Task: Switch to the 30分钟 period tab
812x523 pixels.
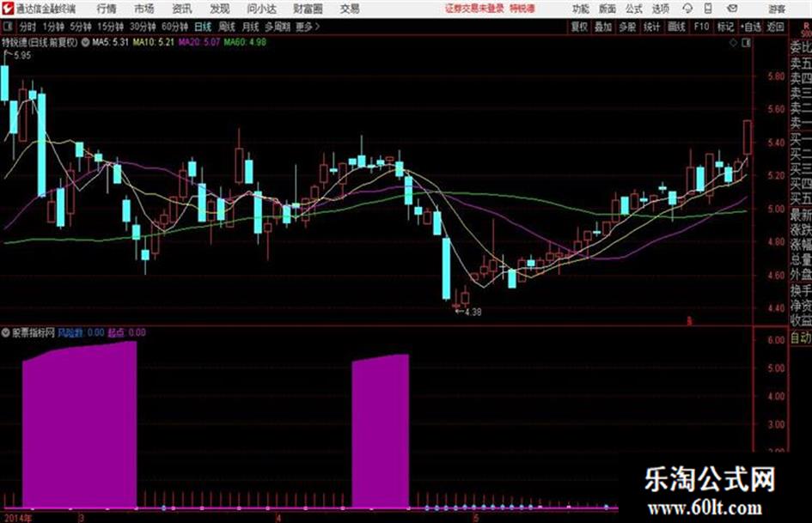Action: pyautogui.click(x=143, y=27)
